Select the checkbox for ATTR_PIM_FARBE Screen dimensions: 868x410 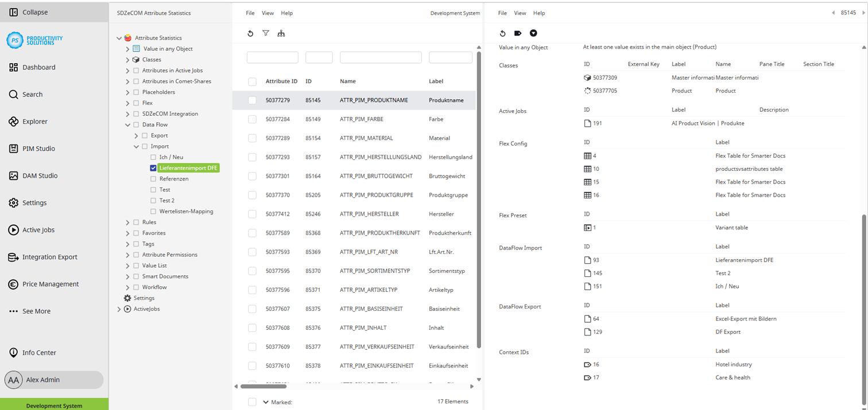(x=252, y=119)
